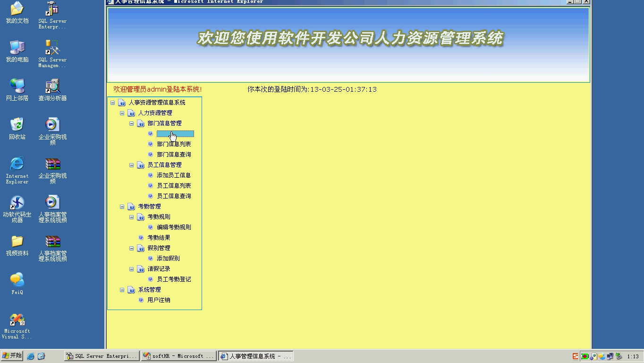Select the 查询分析器 desktop icon

[52, 90]
